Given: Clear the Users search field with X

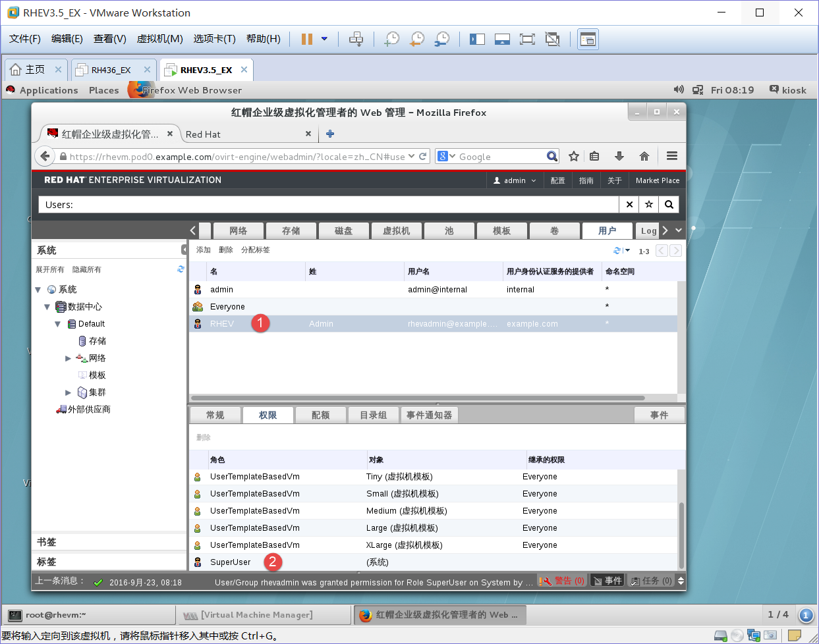Looking at the screenshot, I should point(629,204).
